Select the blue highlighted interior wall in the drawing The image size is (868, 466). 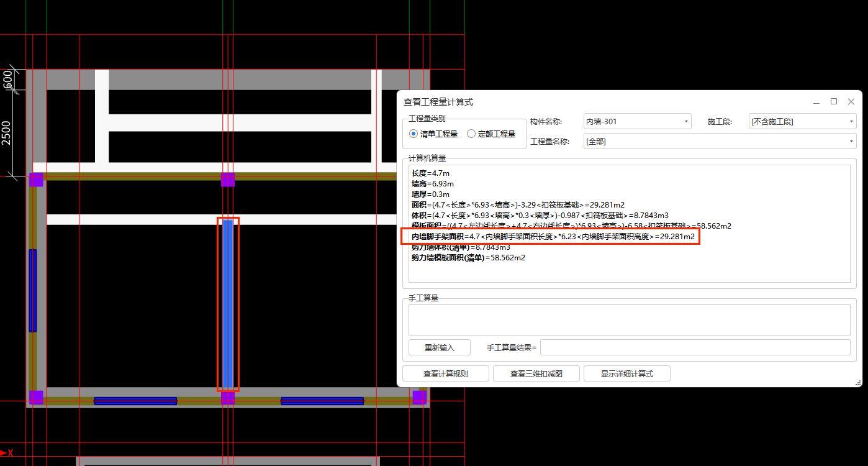(228, 304)
